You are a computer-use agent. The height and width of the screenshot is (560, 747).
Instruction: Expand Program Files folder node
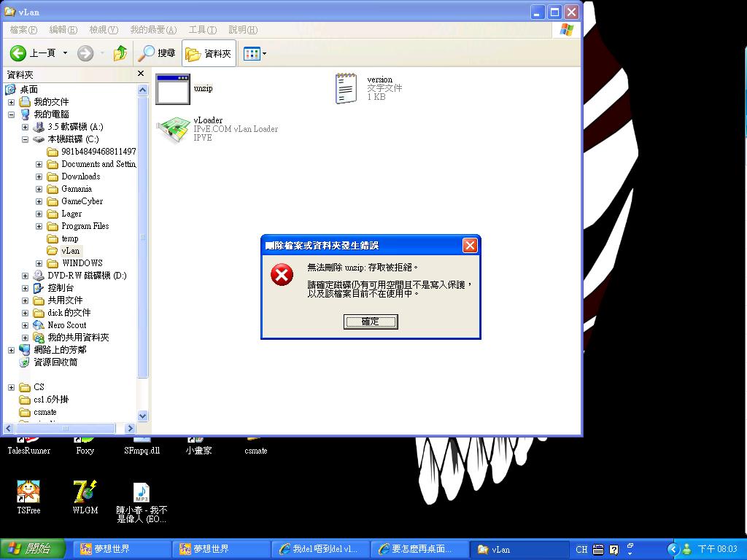point(39,226)
